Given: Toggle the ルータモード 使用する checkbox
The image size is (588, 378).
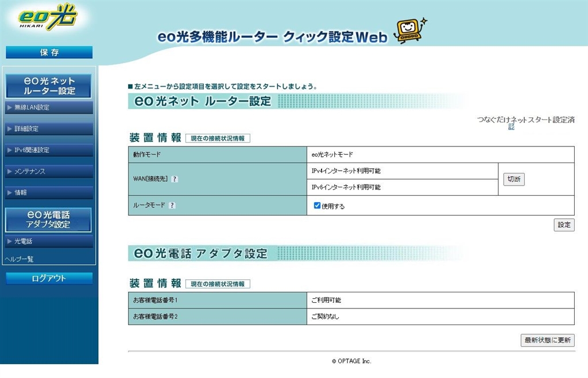Looking at the screenshot, I should 317,206.
